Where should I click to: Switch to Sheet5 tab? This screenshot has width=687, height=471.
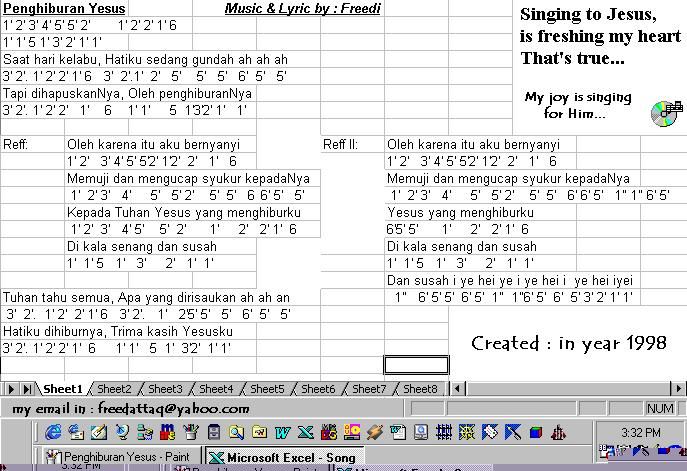[267, 389]
